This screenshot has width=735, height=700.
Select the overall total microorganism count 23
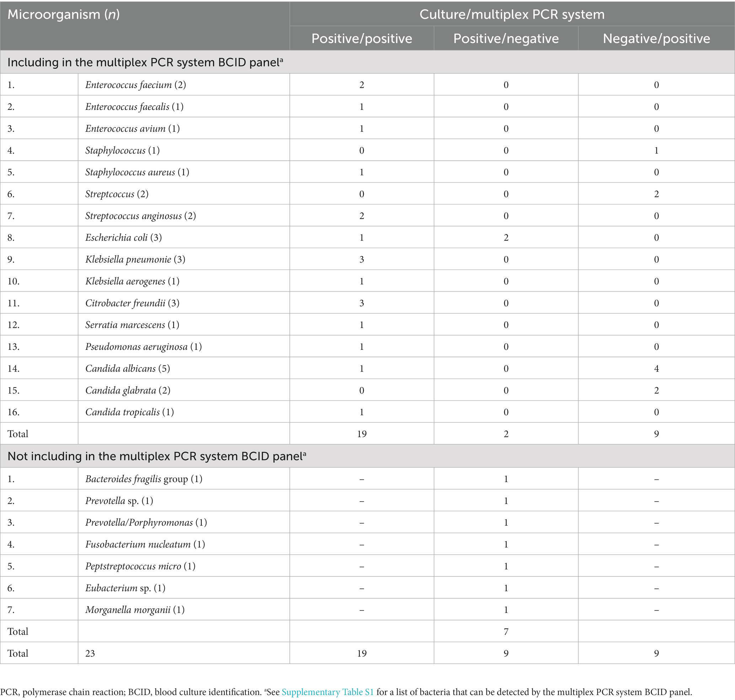[x=90, y=653]
